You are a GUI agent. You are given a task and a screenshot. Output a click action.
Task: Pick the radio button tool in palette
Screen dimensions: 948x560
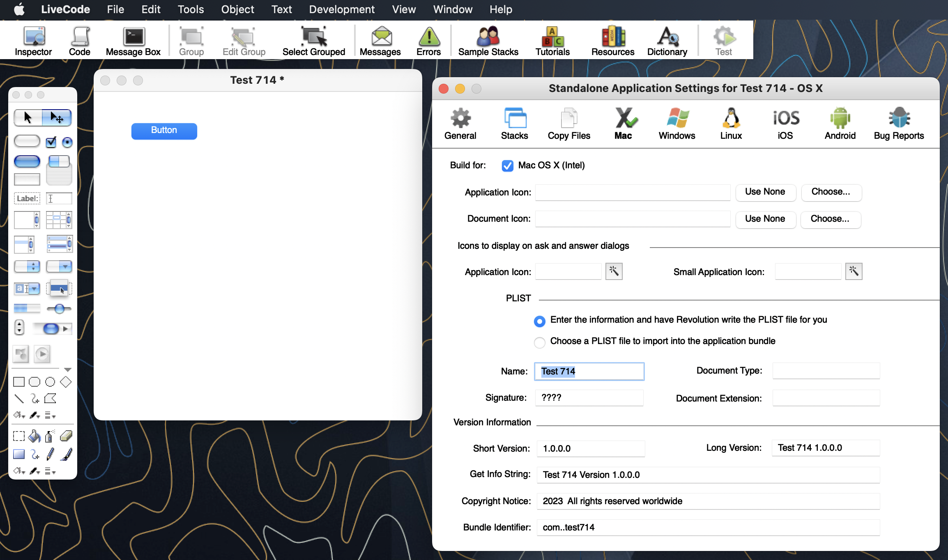point(67,142)
